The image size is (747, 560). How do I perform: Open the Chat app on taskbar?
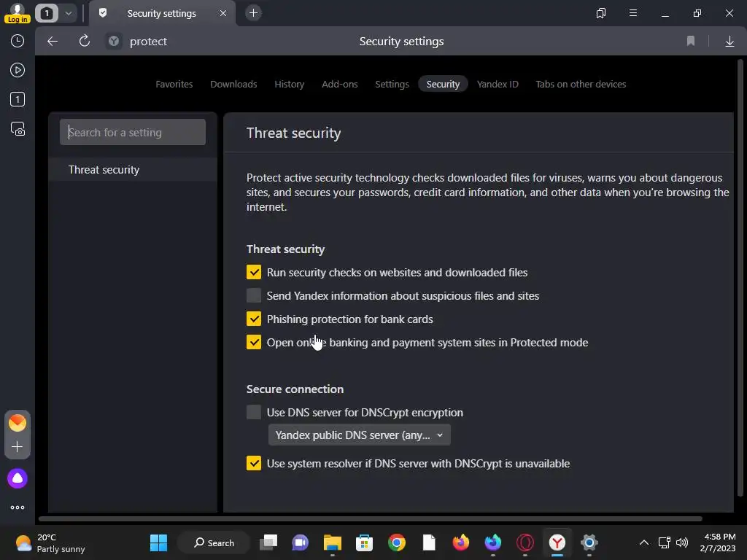(x=300, y=542)
